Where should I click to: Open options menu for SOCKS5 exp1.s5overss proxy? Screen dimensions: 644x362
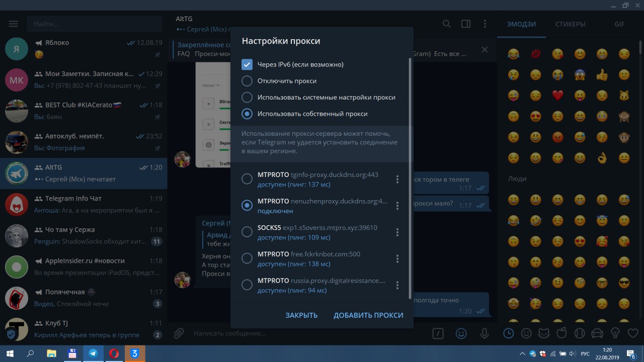397,232
